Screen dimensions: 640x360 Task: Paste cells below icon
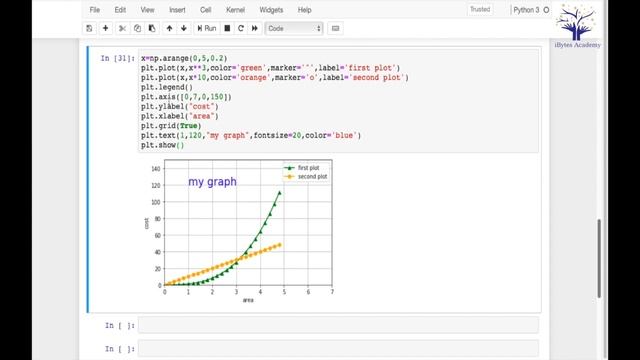tap(152, 28)
